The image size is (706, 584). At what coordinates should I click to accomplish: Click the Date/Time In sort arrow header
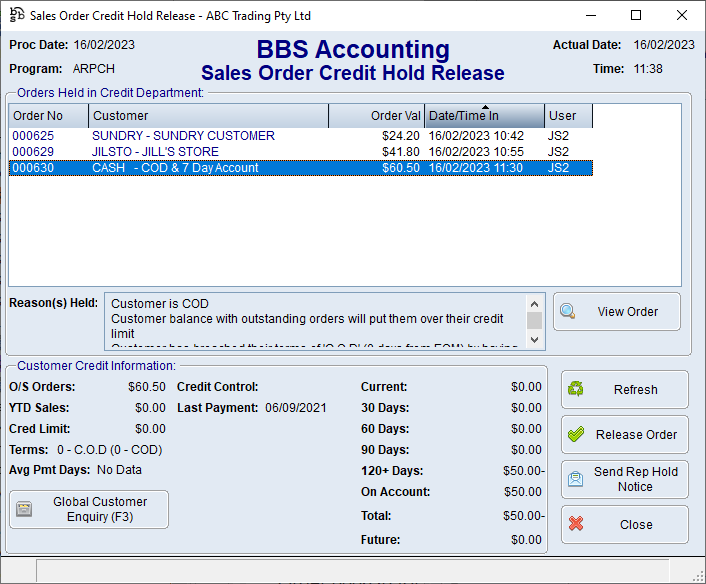[485, 116]
